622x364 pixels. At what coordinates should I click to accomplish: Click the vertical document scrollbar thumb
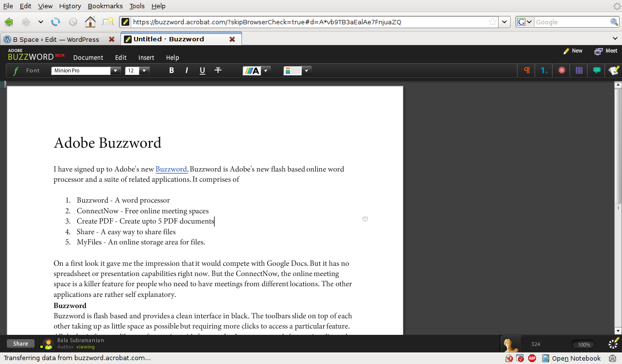pos(618,146)
